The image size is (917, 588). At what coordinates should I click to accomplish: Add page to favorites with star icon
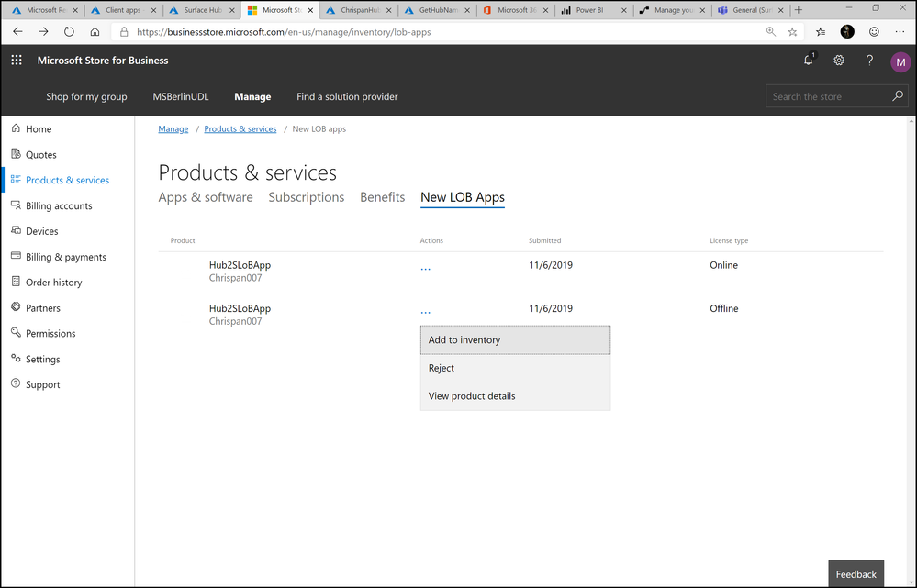tap(792, 31)
